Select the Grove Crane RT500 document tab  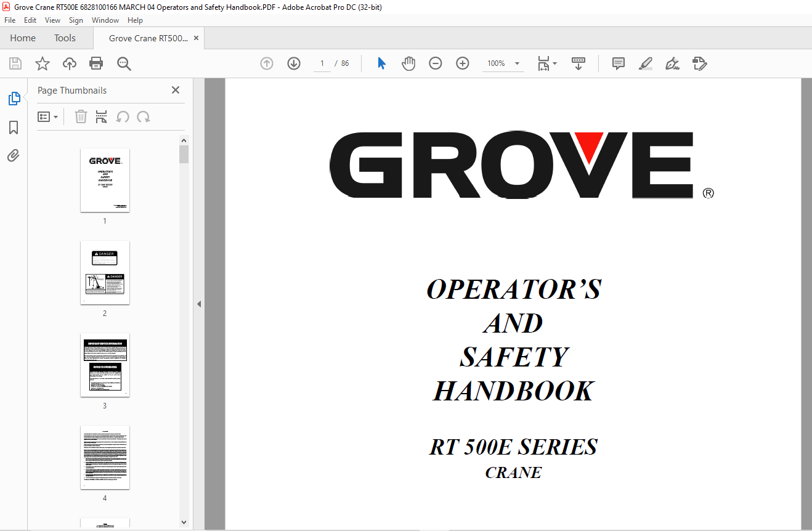(x=148, y=38)
